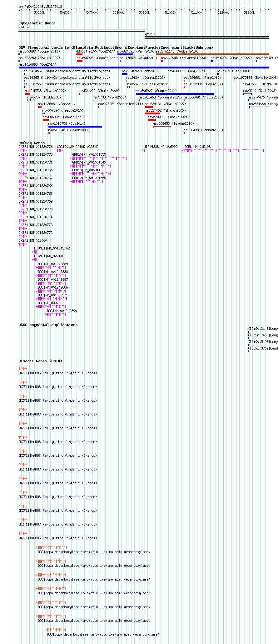Screen dimensions: 278x644
Task: Open the FIGNL1|NM_001042762 transcript label
Action: [x=52, y=248]
